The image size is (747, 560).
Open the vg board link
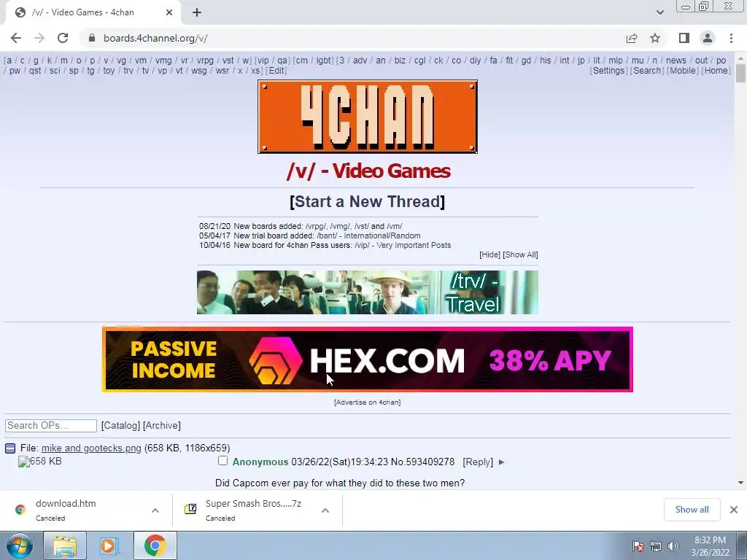[122, 61]
